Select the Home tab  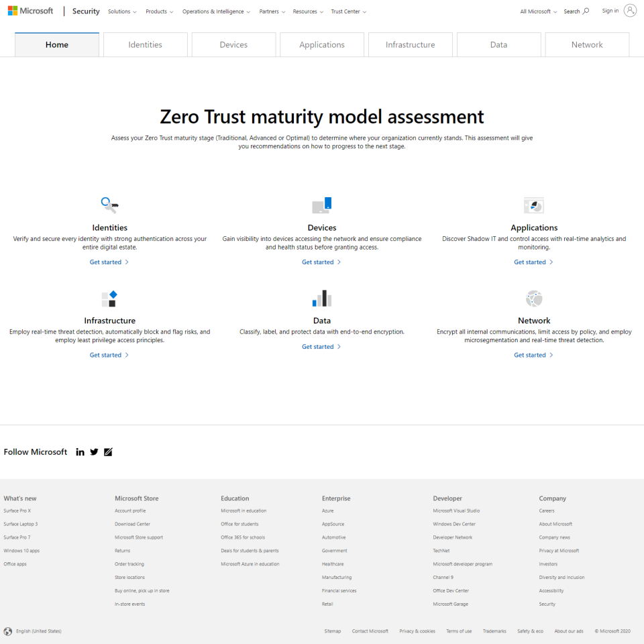click(57, 45)
